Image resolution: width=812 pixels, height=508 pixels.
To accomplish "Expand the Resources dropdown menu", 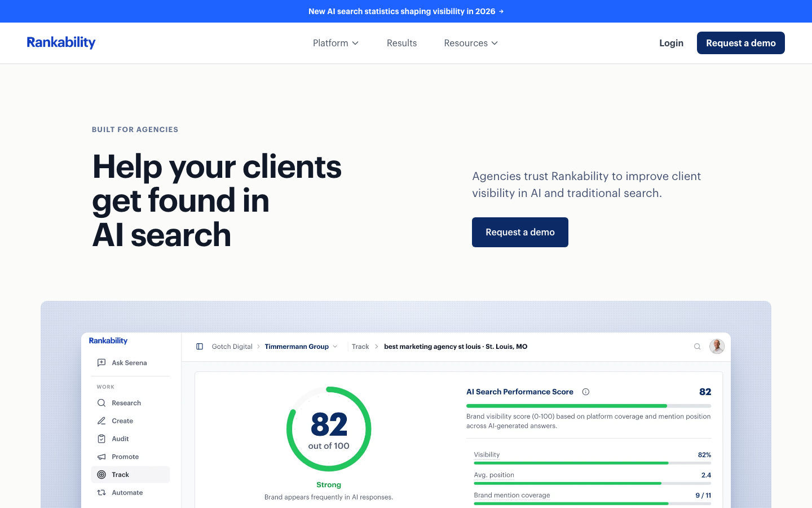I will coord(471,43).
